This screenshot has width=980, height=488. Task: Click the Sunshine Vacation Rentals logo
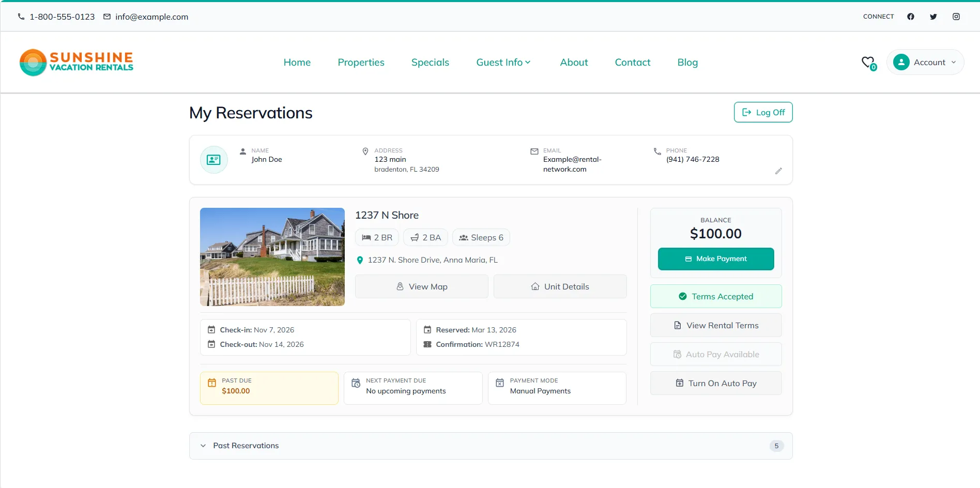[x=76, y=63]
